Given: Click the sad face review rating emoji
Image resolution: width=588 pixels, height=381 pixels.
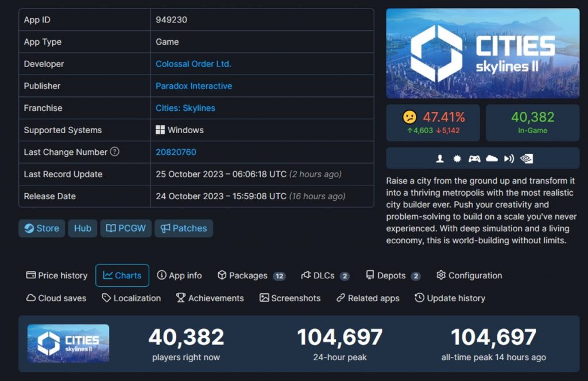Looking at the screenshot, I should (x=409, y=117).
